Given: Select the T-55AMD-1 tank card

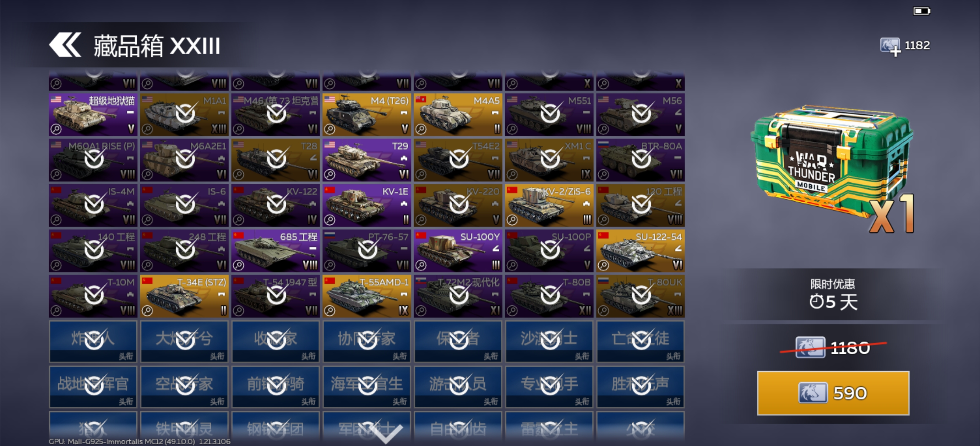Looking at the screenshot, I should tap(367, 296).
